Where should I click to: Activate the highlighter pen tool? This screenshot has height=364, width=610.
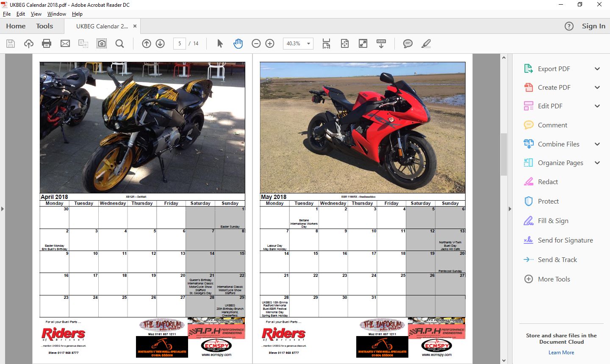pos(426,44)
